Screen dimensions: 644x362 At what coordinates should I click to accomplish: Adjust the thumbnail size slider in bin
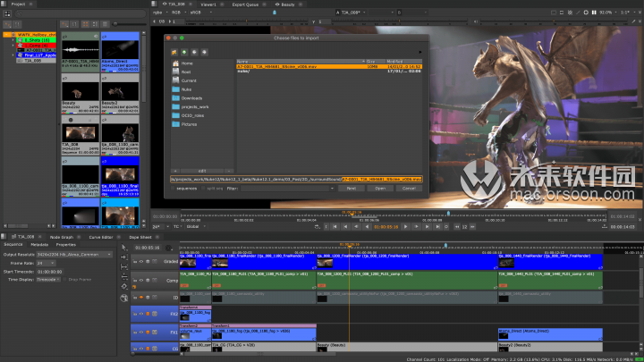click(x=115, y=24)
